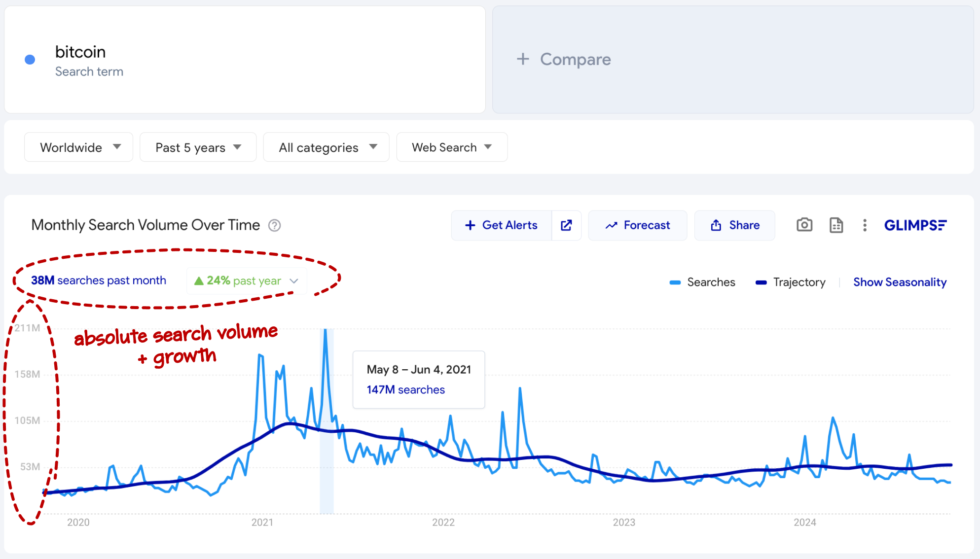Click the table/export icon
The width and height of the screenshot is (980, 559).
836,225
